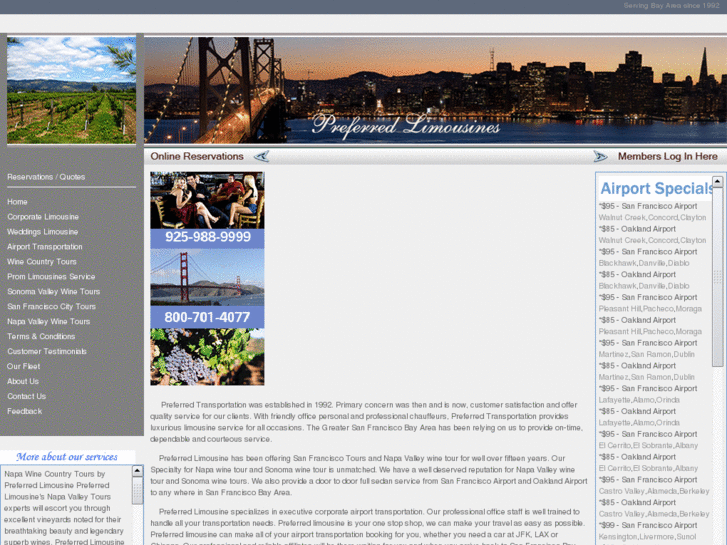Select first $95 San Francisco Airport special
This screenshot has width=727, height=545.
648,206
